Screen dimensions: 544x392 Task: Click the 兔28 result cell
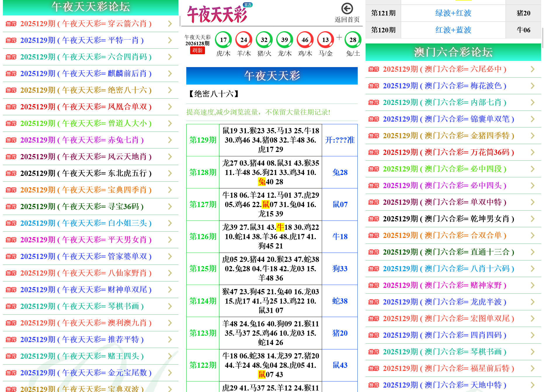[x=340, y=172]
